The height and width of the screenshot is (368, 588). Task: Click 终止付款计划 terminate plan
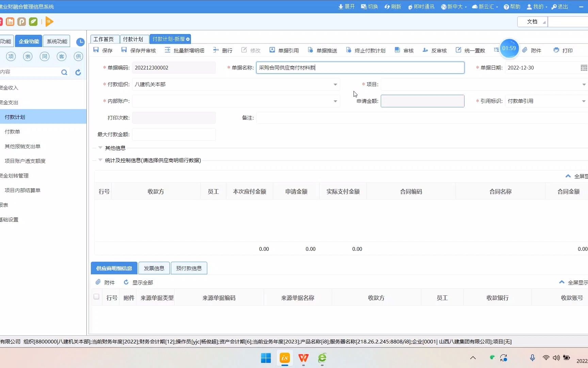point(365,50)
